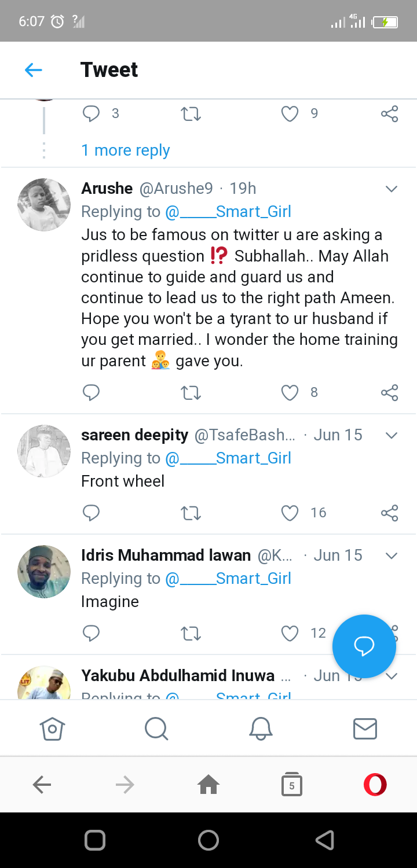Open the Search tab
Screen dimensions: 417x868
(x=156, y=729)
